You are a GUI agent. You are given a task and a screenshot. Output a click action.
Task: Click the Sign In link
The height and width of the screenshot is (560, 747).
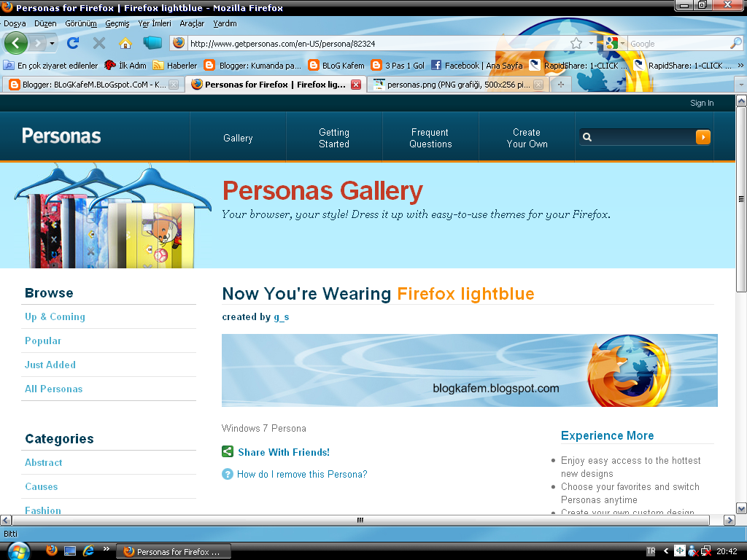pos(702,103)
